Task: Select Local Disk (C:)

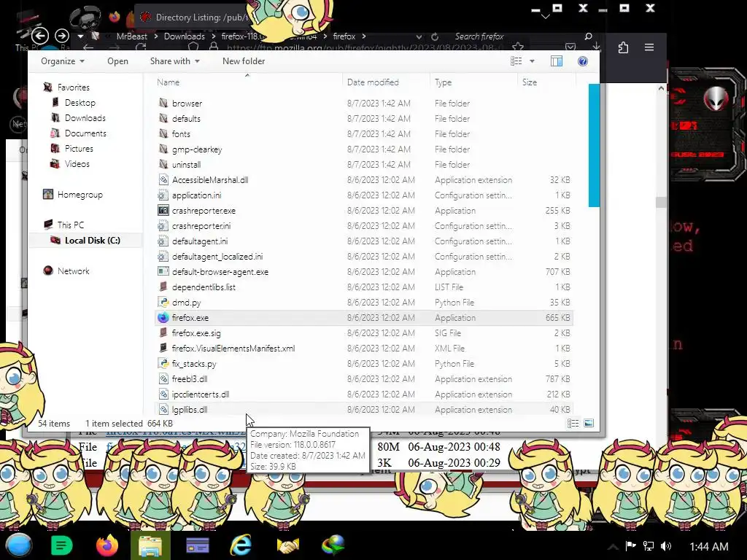Action: [x=92, y=240]
